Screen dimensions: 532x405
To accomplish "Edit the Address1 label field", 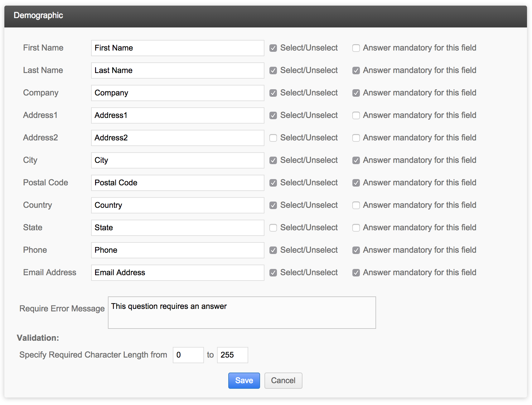I will coord(178,115).
